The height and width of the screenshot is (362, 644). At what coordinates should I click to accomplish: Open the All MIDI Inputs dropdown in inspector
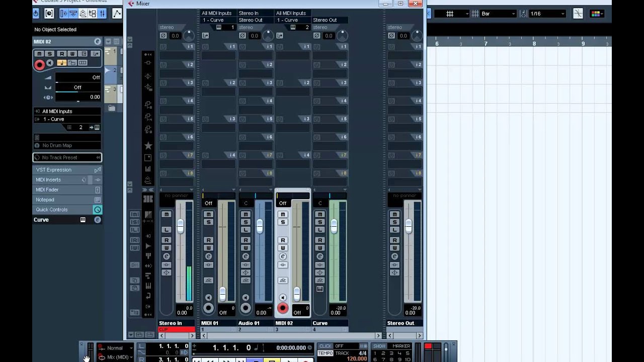pyautogui.click(x=67, y=111)
